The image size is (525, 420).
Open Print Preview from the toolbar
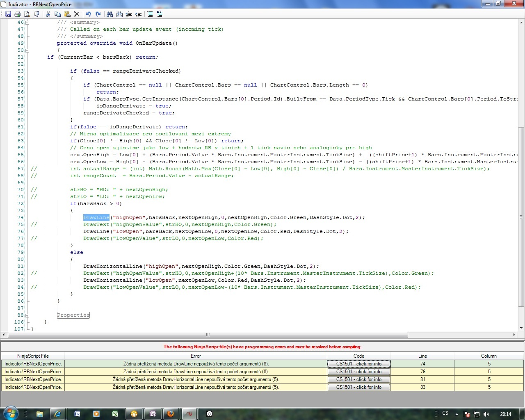[x=27, y=14]
